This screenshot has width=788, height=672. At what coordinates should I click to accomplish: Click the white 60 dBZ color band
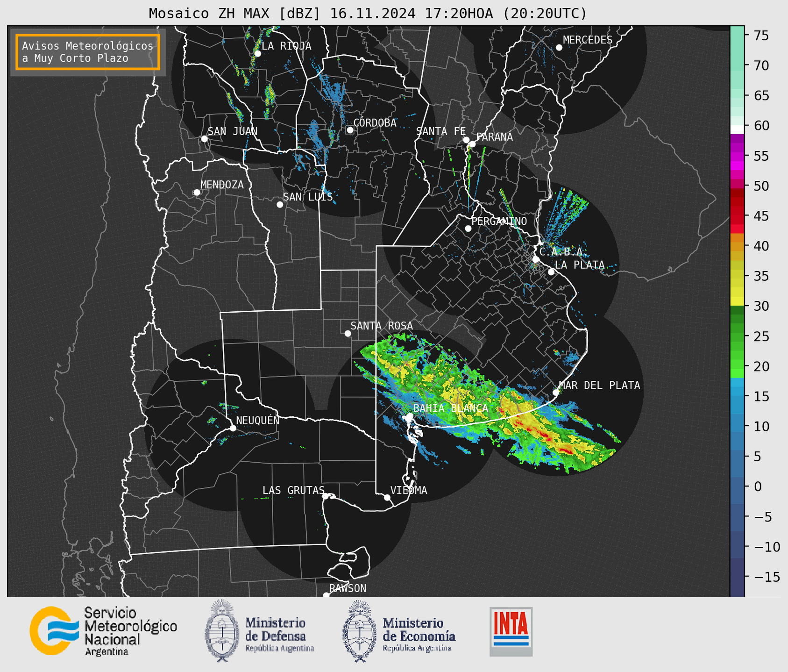[x=737, y=129]
